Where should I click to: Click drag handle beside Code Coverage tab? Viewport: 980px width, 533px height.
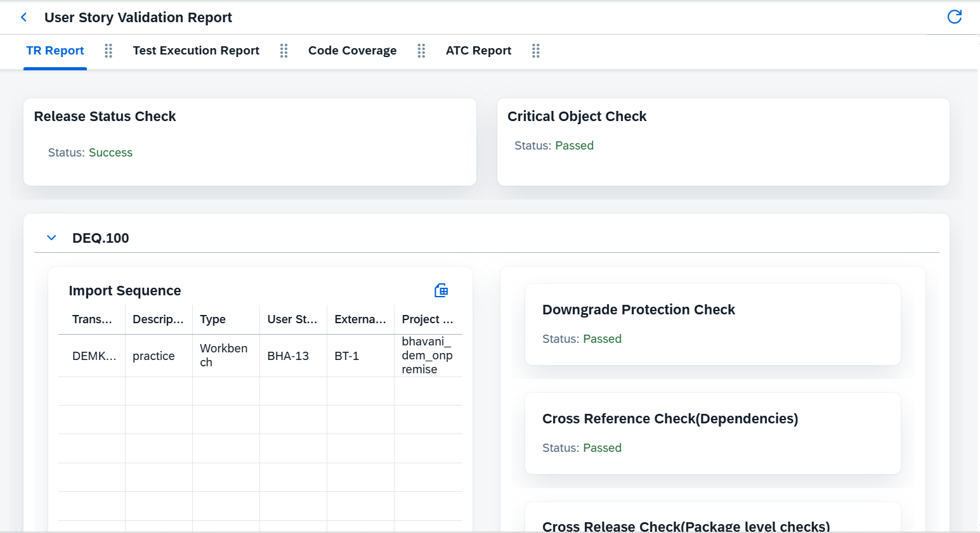[x=421, y=51]
